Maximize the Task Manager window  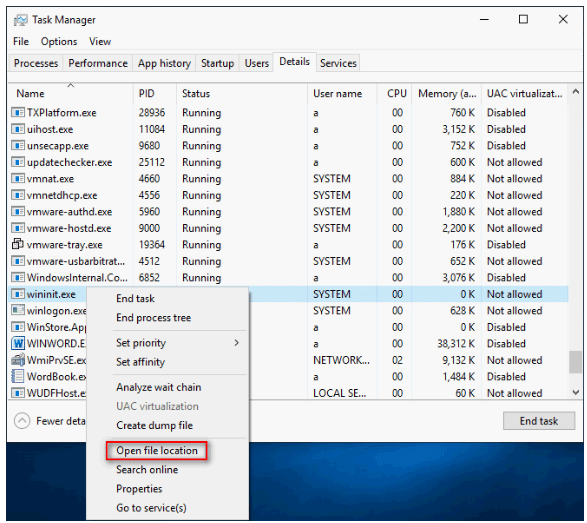(x=523, y=19)
